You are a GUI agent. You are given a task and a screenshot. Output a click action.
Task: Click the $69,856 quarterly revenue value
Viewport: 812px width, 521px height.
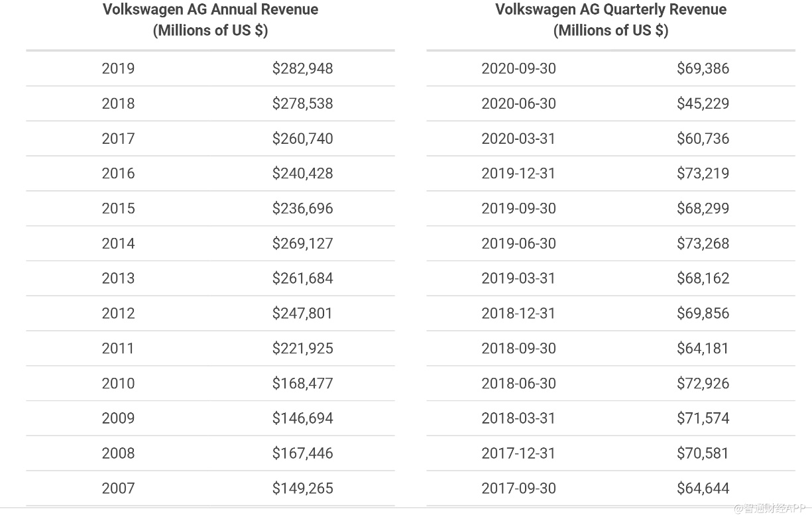(x=703, y=313)
